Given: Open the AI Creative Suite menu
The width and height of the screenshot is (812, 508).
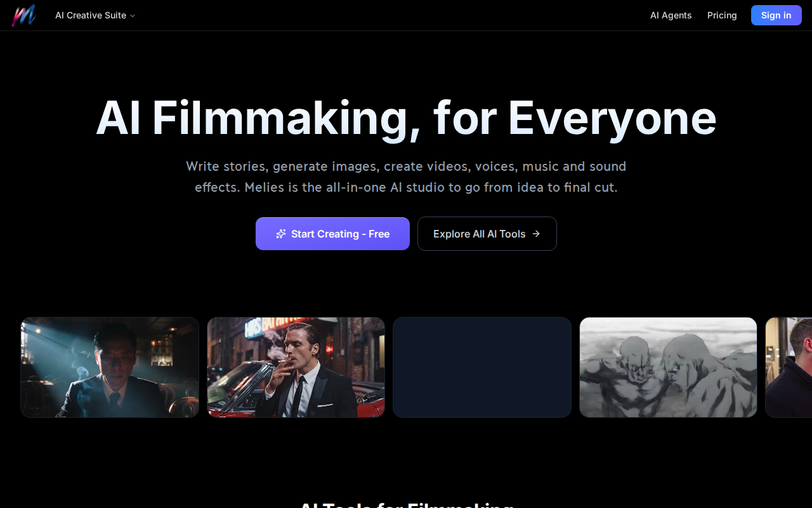Looking at the screenshot, I should (x=91, y=15).
